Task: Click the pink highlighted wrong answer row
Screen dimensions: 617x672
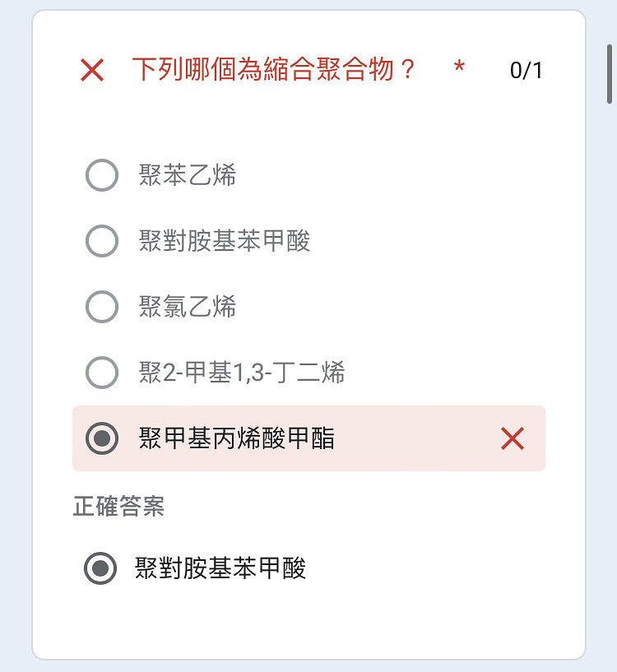Action: [308, 438]
